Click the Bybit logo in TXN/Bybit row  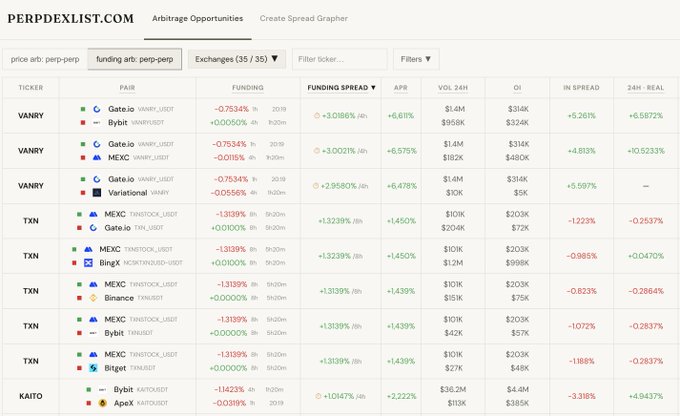[x=93, y=333]
